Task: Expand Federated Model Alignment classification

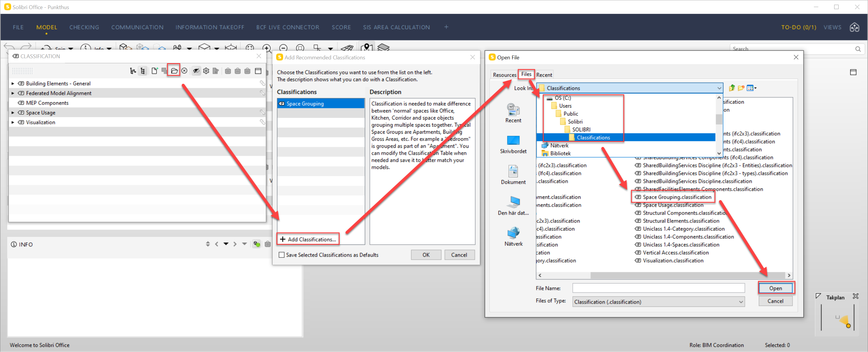Action: tap(13, 93)
